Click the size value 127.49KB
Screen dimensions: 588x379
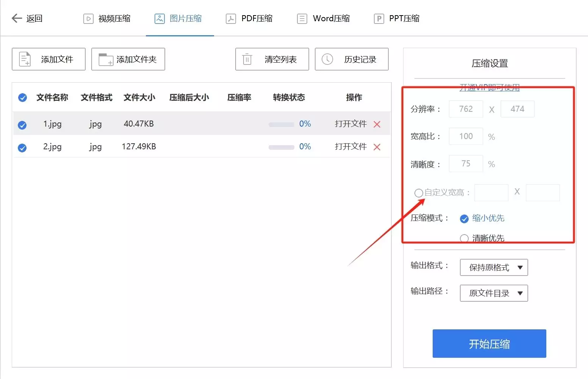tap(139, 147)
